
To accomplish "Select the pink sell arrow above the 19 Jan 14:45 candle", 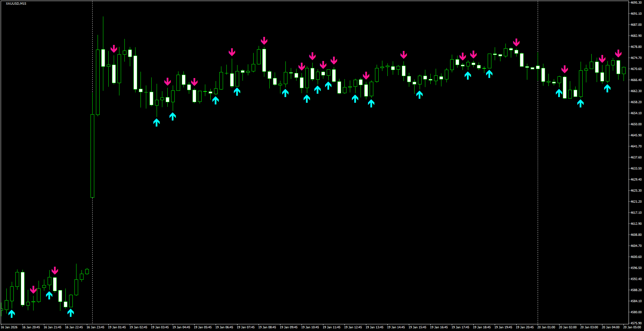I will click(404, 55).
